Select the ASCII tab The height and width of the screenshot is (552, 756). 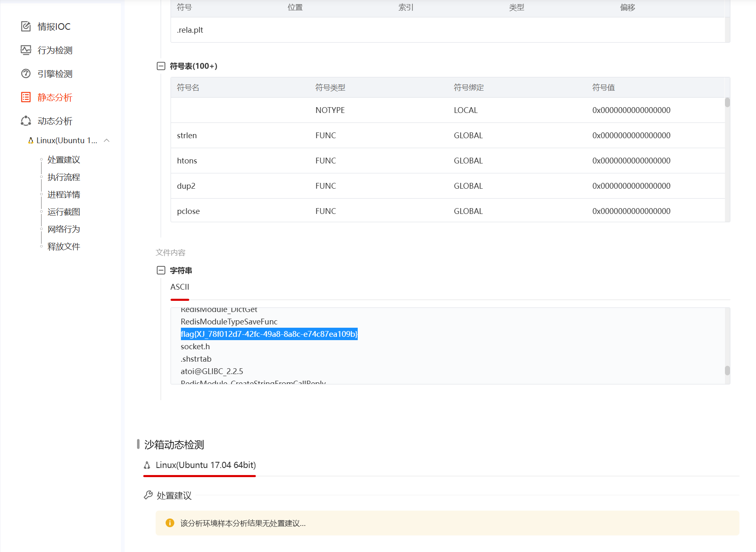(x=180, y=287)
